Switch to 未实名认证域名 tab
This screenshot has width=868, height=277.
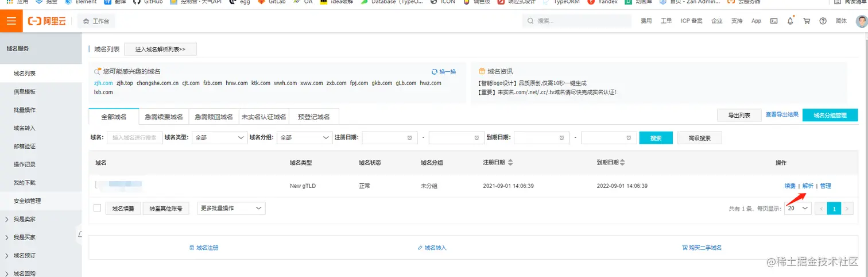click(x=263, y=117)
